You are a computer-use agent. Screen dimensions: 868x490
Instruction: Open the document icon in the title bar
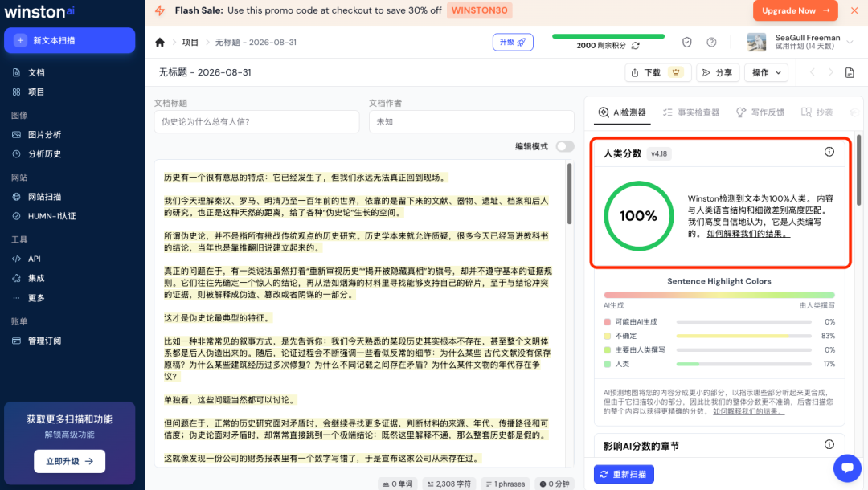[x=850, y=72]
